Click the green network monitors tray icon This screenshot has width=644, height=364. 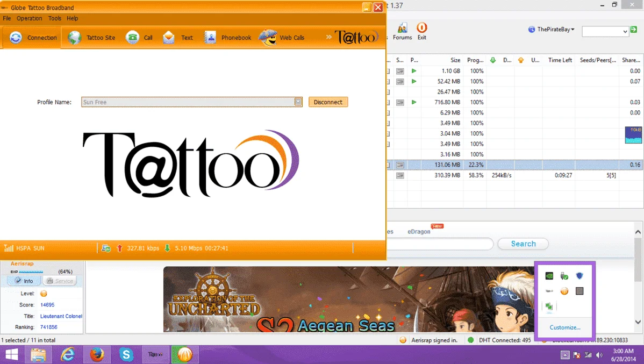tap(549, 306)
